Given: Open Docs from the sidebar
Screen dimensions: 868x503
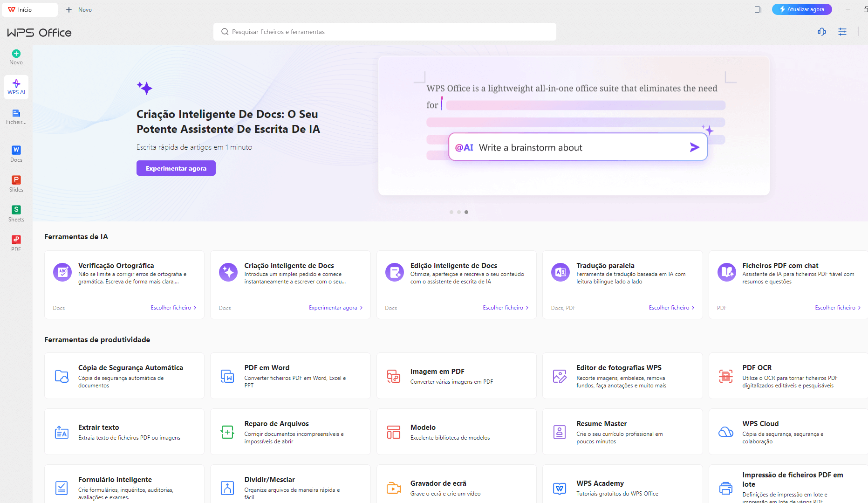Looking at the screenshot, I should (16, 154).
